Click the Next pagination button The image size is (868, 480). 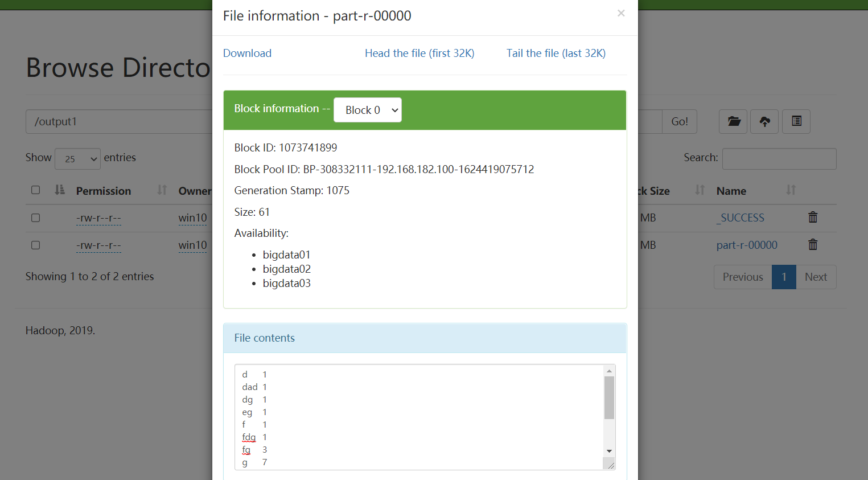tap(816, 277)
